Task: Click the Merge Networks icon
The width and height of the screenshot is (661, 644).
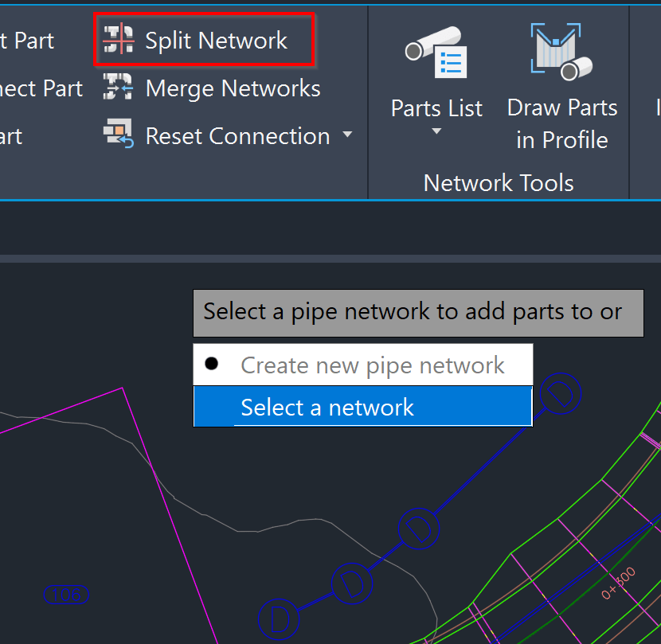Action: pyautogui.click(x=118, y=88)
